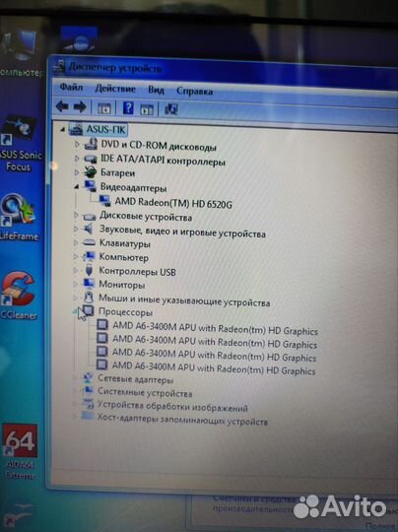Viewport: 398px width, 532px height.
Task: Open the Действие menu
Action: 115,89
